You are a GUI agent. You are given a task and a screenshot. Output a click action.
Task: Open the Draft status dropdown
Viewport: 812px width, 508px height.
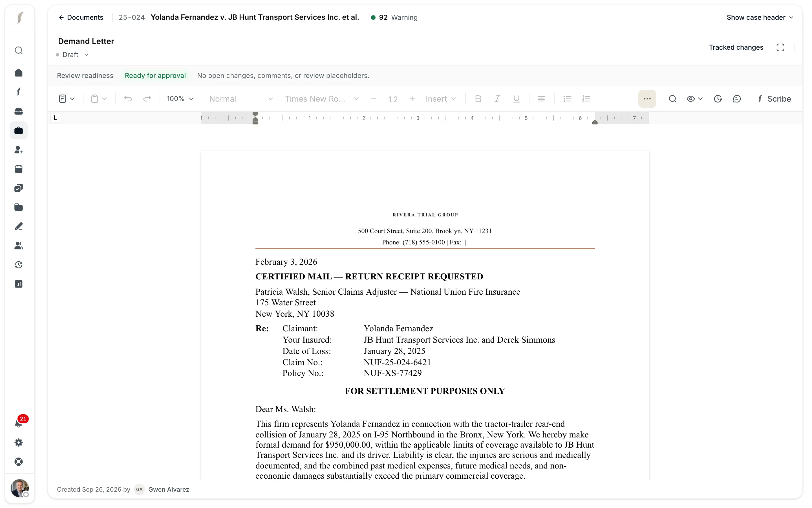click(72, 55)
